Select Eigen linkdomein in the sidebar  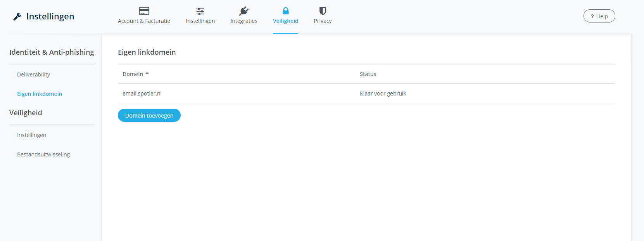40,94
